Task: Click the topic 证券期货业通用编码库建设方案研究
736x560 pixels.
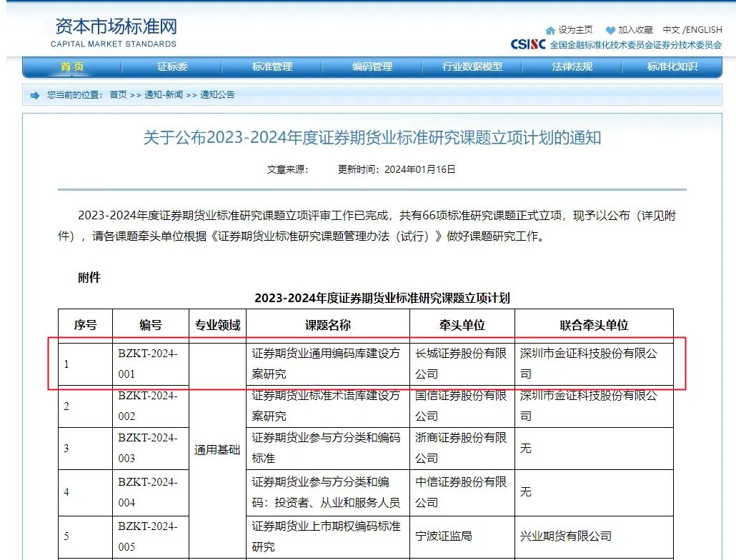Action: point(328,364)
